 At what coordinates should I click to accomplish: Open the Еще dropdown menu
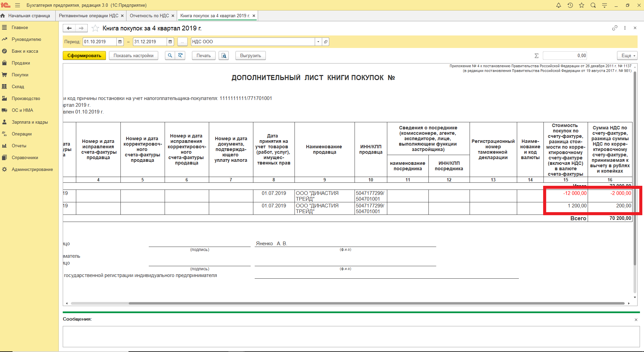[x=628, y=56]
